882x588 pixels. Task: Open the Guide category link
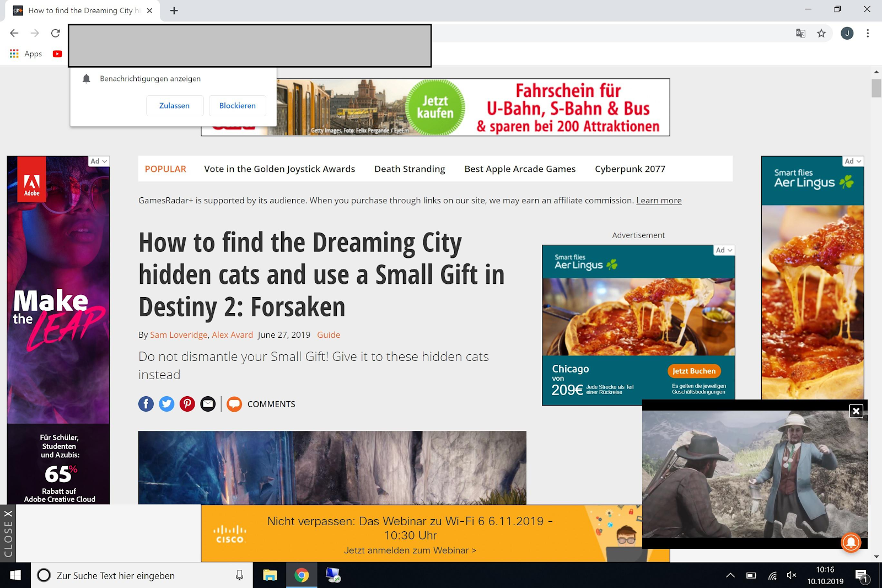pos(329,335)
